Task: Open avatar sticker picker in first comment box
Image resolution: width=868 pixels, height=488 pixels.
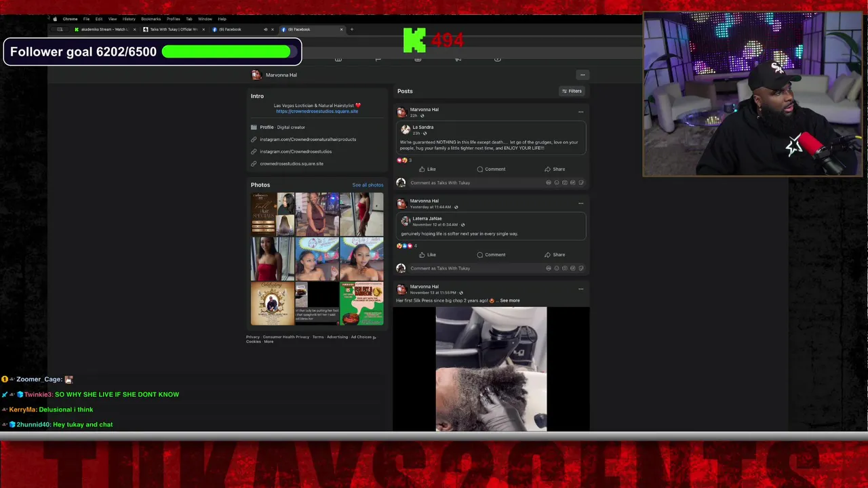Action: coord(549,182)
